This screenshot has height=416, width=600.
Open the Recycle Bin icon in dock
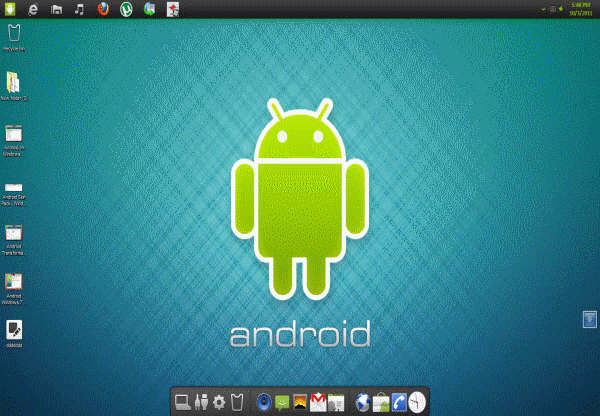tap(237, 402)
